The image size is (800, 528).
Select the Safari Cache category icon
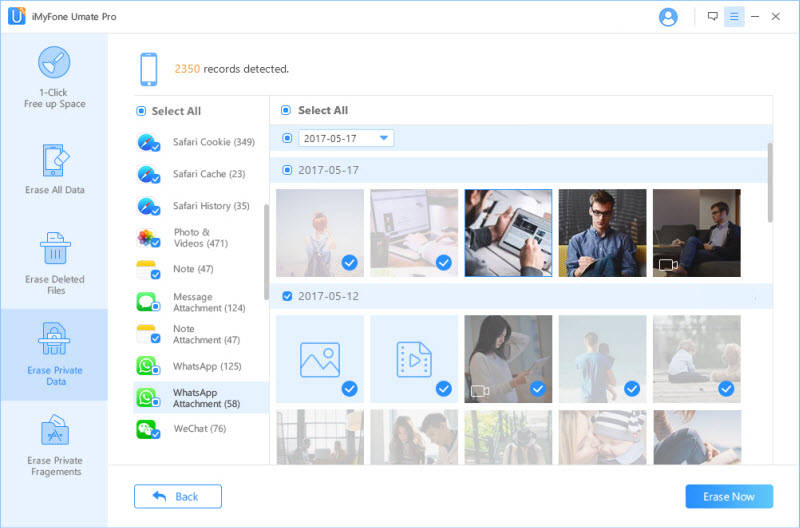(148, 174)
